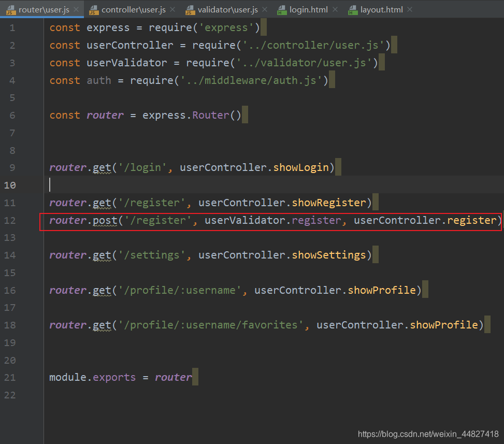Close the layout.html tab
504x444 pixels.
[410, 10]
